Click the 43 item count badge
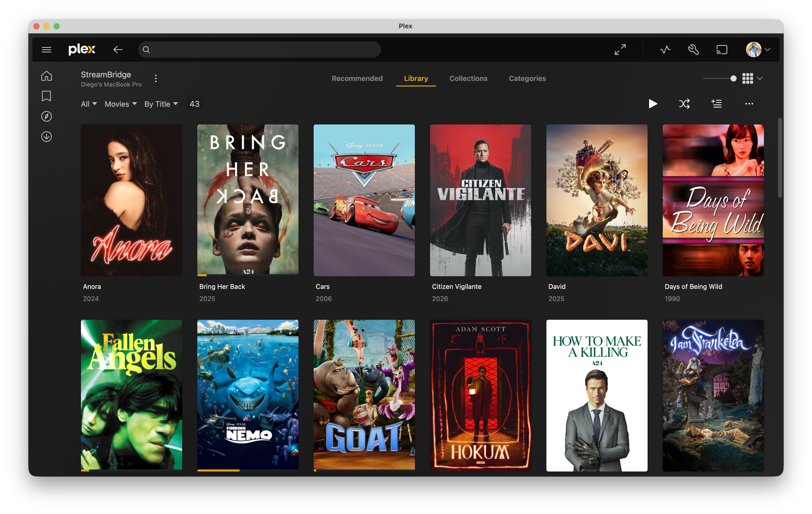812x514 pixels. click(x=195, y=104)
